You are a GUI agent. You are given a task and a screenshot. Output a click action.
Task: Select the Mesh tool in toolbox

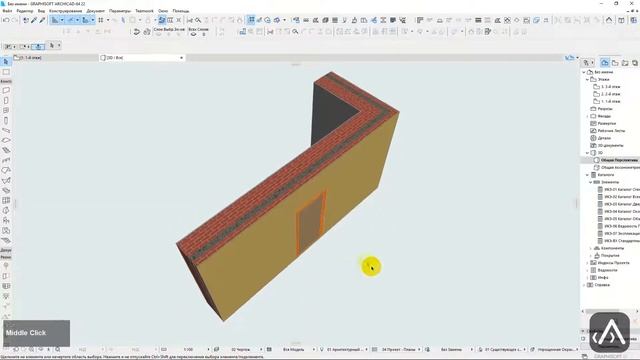[x=6, y=240]
